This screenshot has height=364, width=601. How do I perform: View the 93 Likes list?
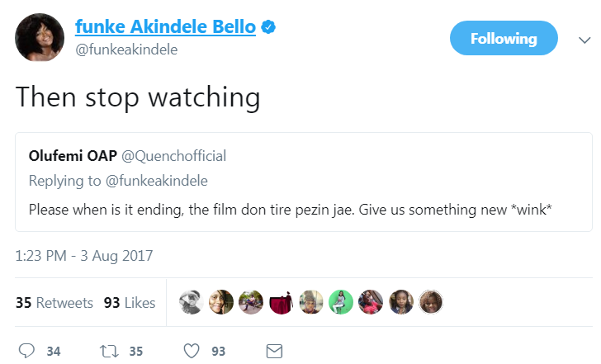pos(130,303)
